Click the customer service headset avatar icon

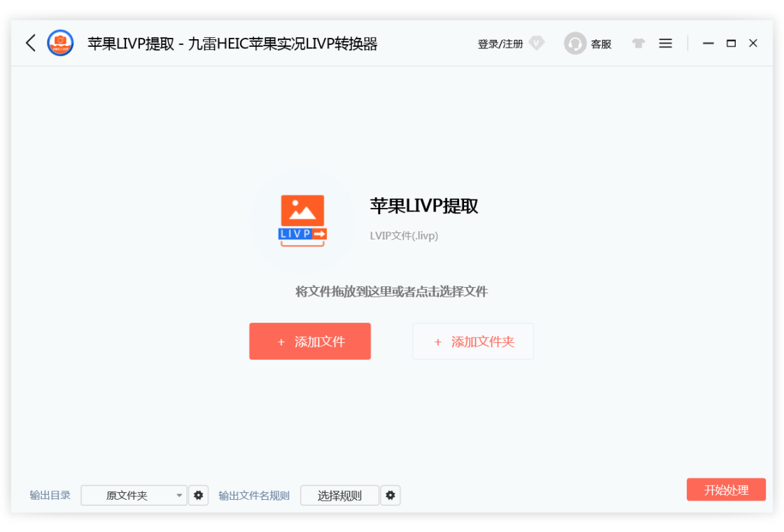[x=575, y=43]
